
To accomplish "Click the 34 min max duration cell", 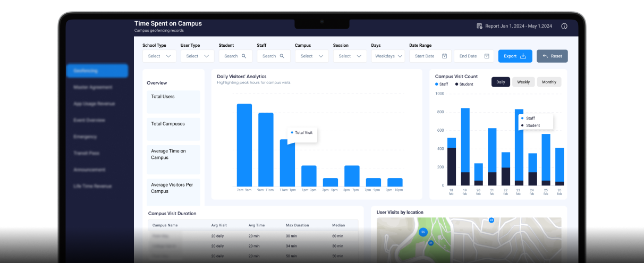I will coord(291,246).
